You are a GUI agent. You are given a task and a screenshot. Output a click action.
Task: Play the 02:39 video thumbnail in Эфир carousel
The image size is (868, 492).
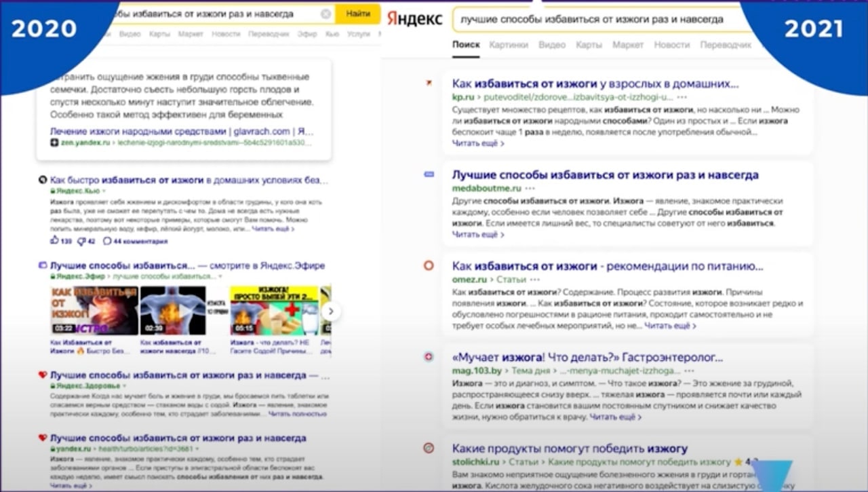tap(173, 311)
